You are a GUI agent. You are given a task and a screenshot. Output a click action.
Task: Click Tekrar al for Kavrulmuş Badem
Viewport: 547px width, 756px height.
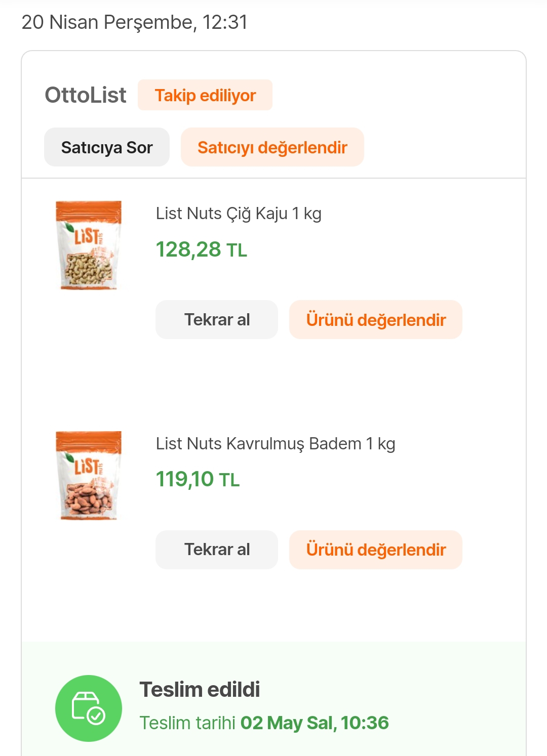(x=217, y=550)
